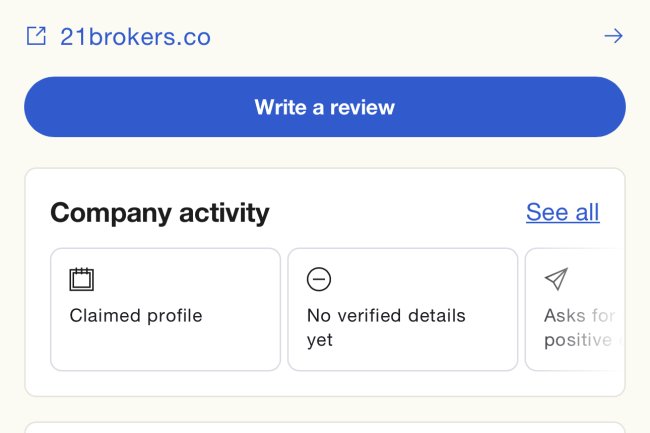
Task: Click the Asks for text in third card
Action: 578,316
